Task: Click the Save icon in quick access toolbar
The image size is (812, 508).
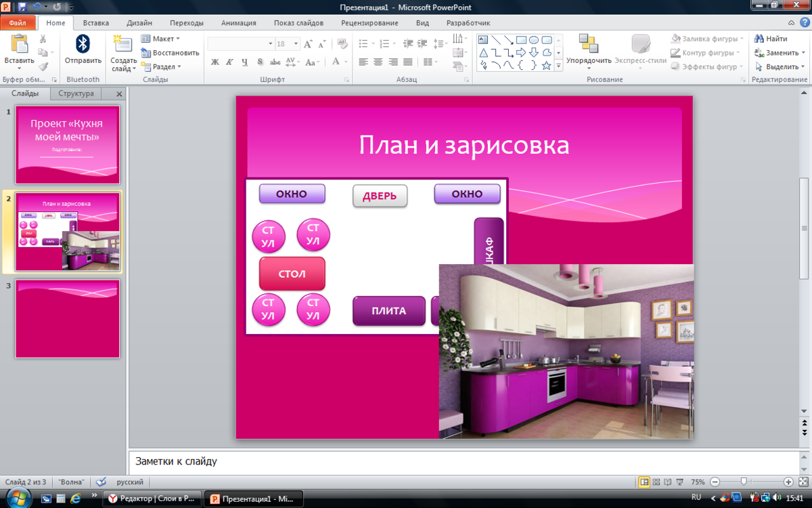Action: pos(22,7)
